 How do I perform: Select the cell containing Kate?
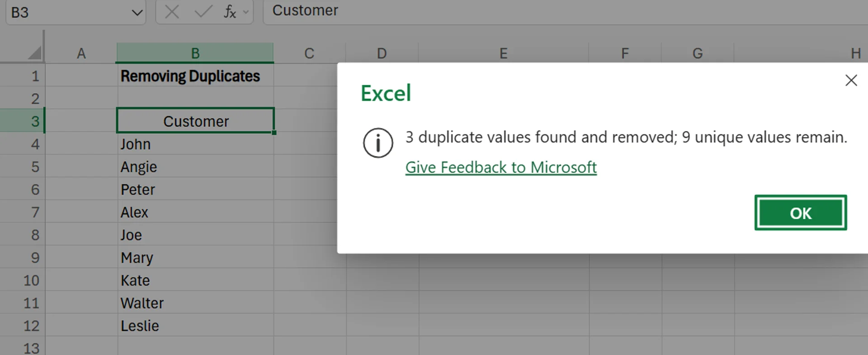pyautogui.click(x=195, y=280)
